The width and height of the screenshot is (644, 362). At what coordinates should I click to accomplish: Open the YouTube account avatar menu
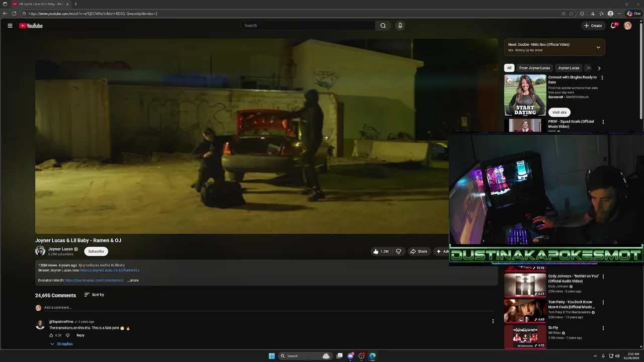pos(627,26)
